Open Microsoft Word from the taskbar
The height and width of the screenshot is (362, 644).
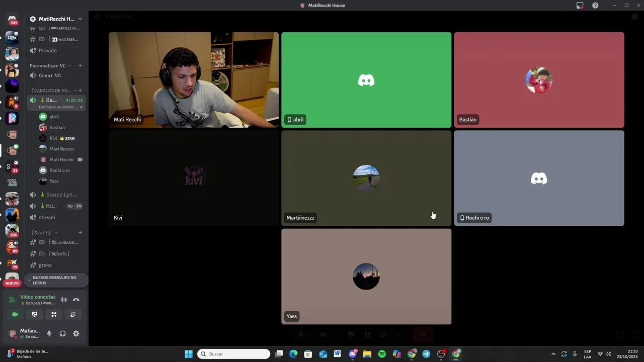tap(338, 354)
